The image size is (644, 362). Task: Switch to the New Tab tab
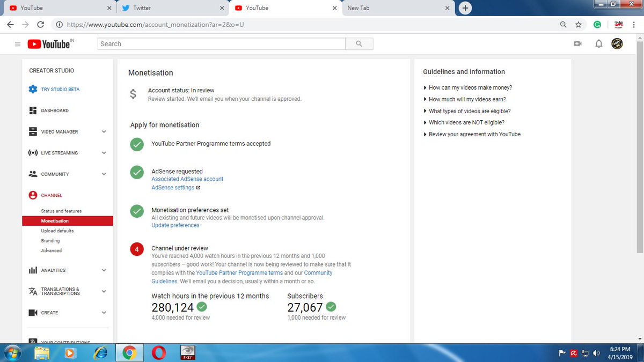[x=397, y=8]
